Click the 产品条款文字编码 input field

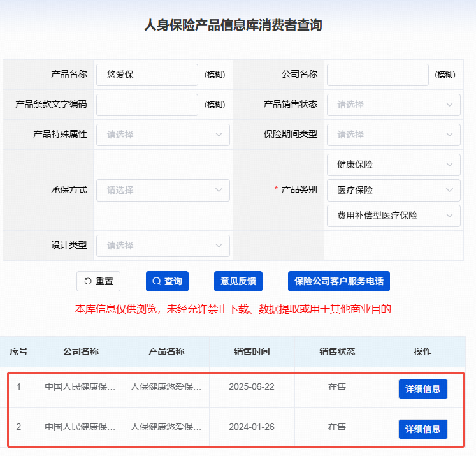147,105
